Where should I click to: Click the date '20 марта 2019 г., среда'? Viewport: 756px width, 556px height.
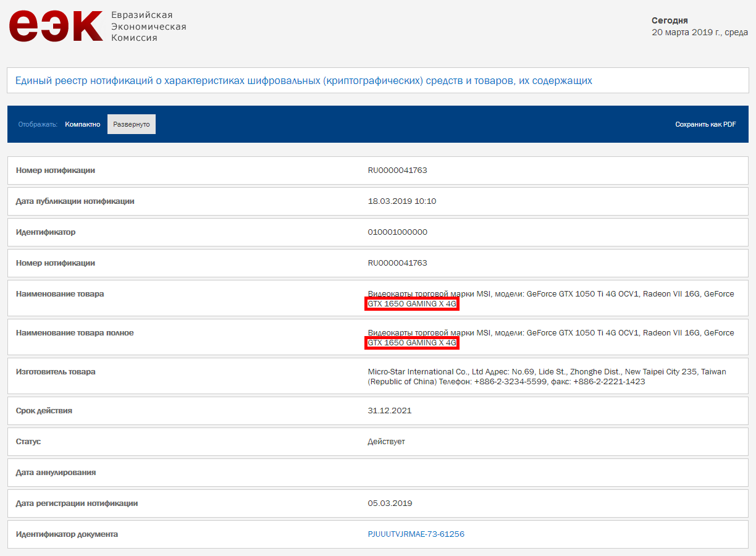(700, 32)
